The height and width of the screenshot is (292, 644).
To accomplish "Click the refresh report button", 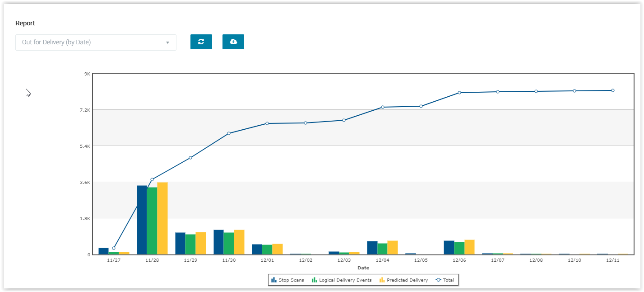I will coord(201,42).
